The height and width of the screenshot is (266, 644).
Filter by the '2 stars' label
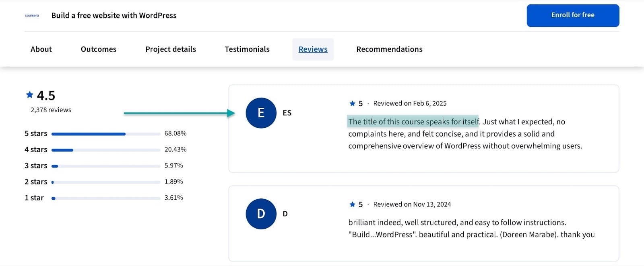(36, 182)
